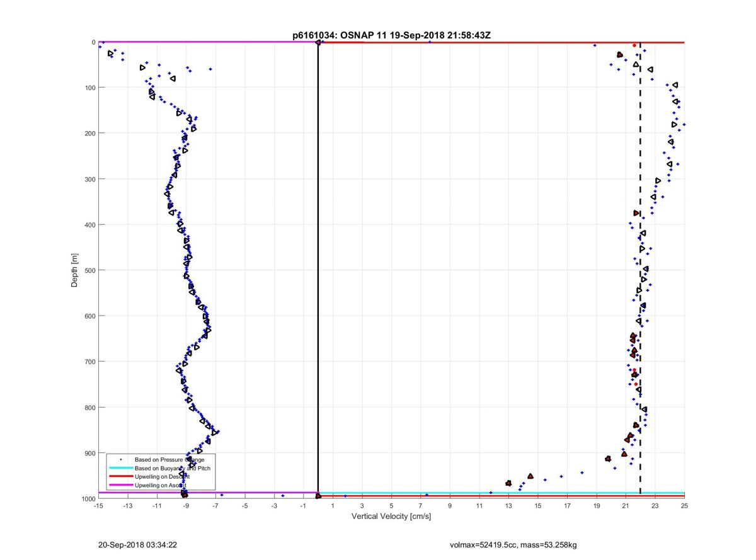Click x-axis tick label -15

pyautogui.click(x=98, y=506)
